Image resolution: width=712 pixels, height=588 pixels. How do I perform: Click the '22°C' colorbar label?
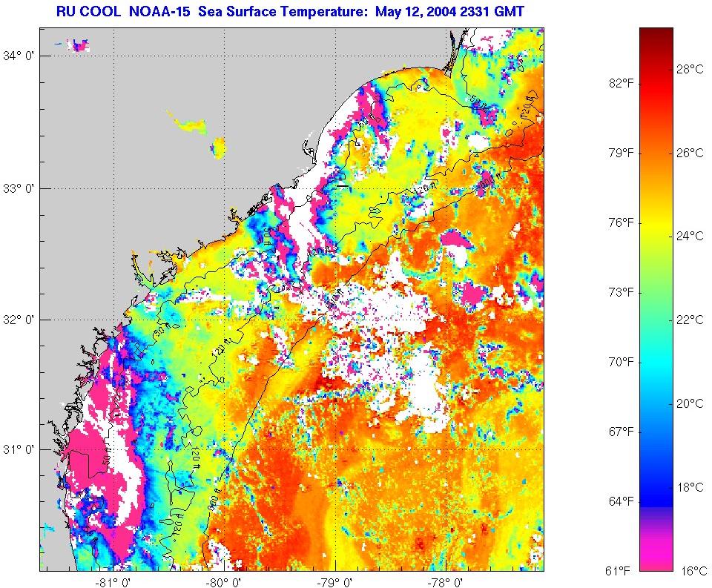690,320
